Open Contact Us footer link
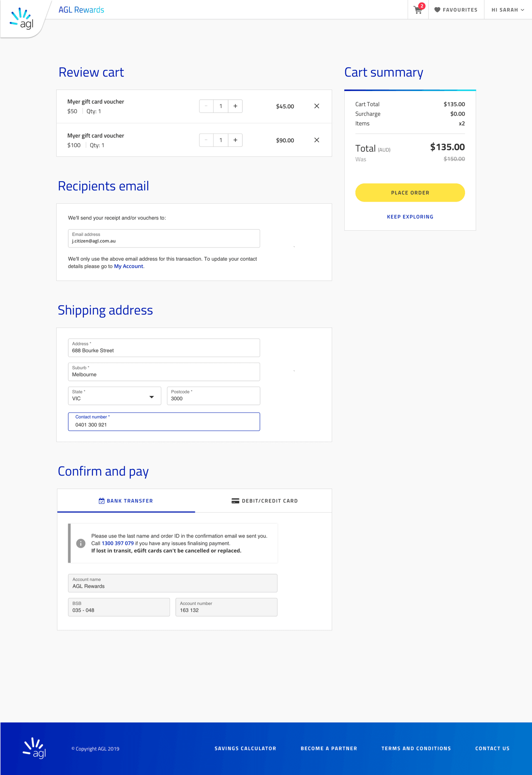532x775 pixels. click(x=492, y=748)
